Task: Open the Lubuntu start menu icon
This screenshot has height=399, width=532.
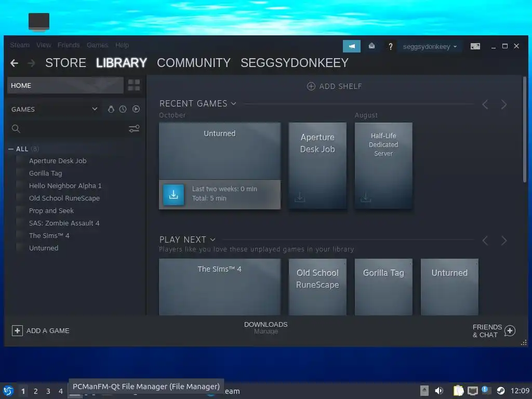Action: pyautogui.click(x=8, y=391)
